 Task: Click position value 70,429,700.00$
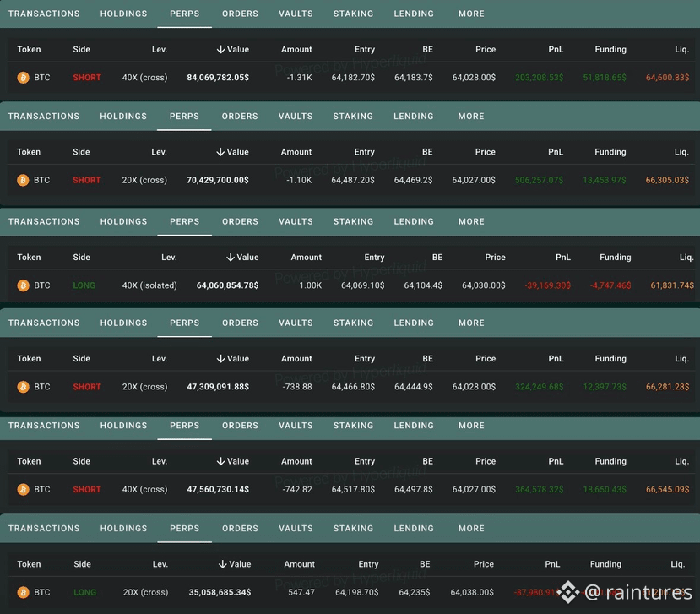pos(217,181)
